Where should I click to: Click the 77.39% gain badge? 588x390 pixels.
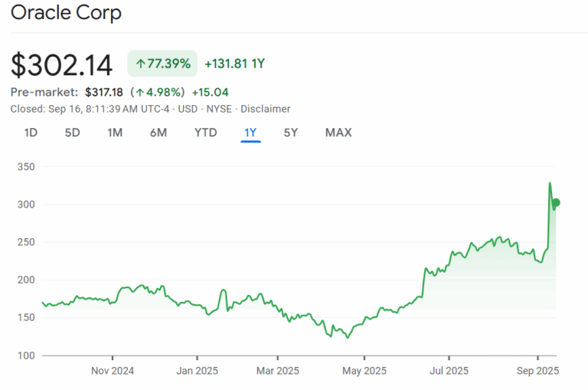pos(162,64)
